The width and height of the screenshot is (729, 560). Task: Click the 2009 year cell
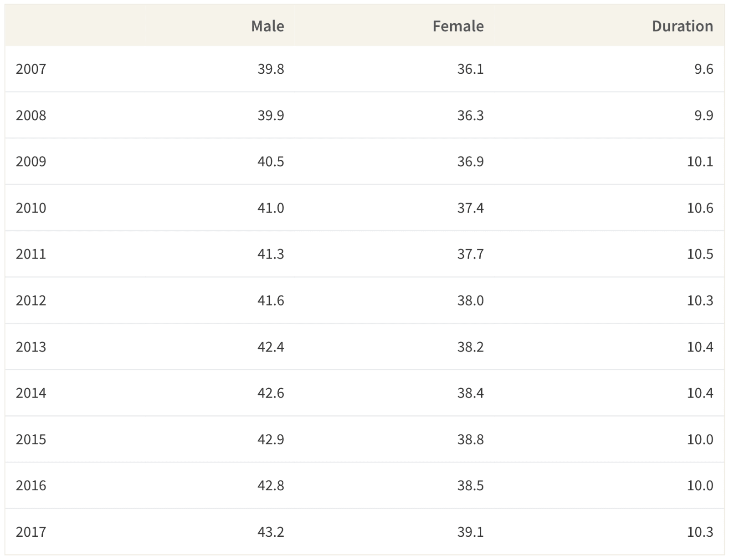(x=31, y=162)
